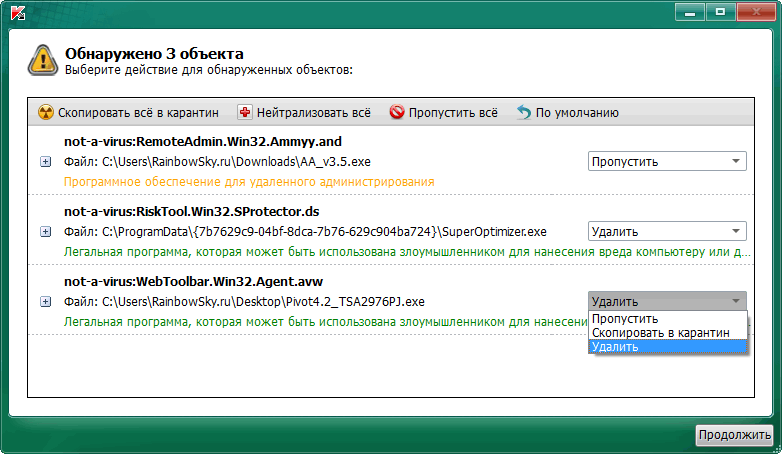Click the red cross neutralize icon
This screenshot has height=454, width=782.
point(244,112)
